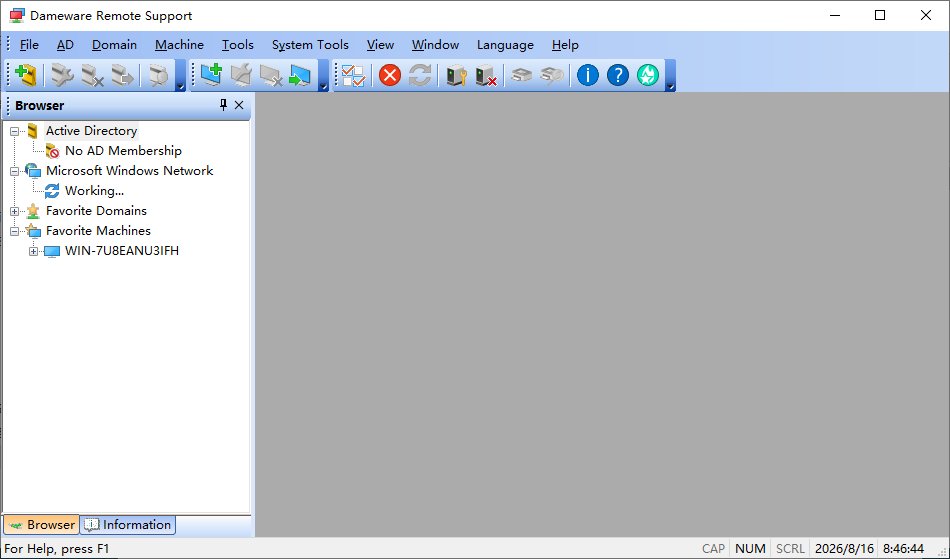Select Active Directory in the tree
This screenshot has width=950, height=559.
click(x=91, y=131)
